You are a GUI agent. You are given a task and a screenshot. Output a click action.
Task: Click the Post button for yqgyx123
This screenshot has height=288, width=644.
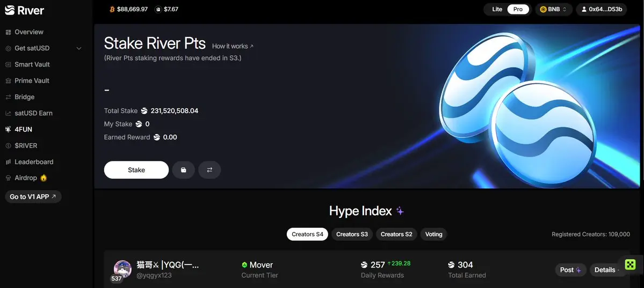pyautogui.click(x=571, y=270)
